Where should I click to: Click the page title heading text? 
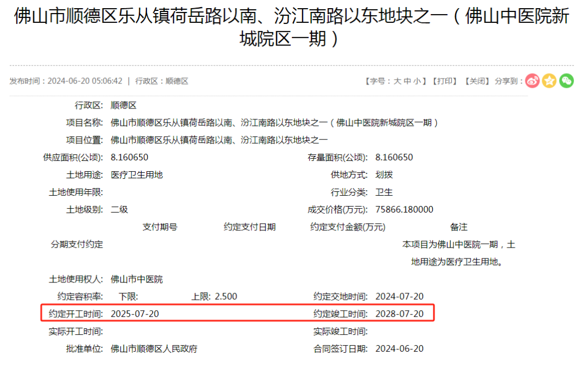[292, 27]
